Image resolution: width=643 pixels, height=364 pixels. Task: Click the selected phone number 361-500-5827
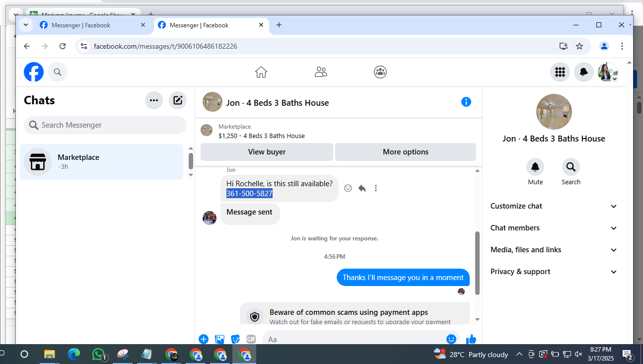pos(249,194)
